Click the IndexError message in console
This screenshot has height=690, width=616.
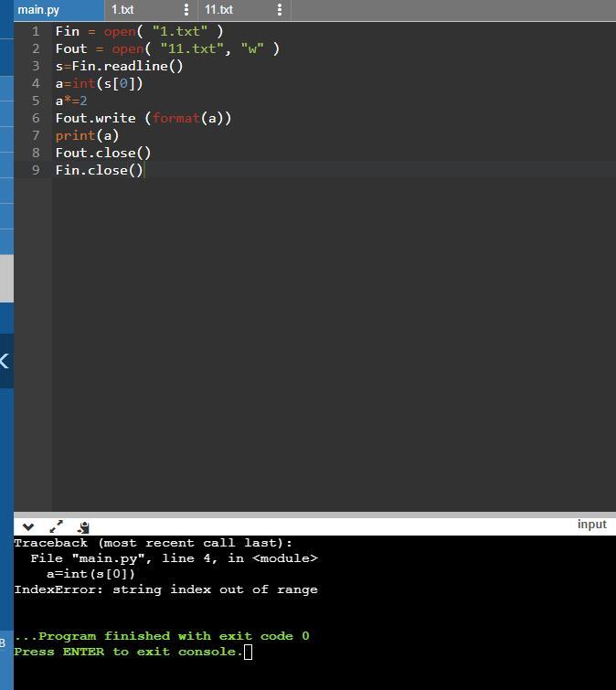coord(165,589)
